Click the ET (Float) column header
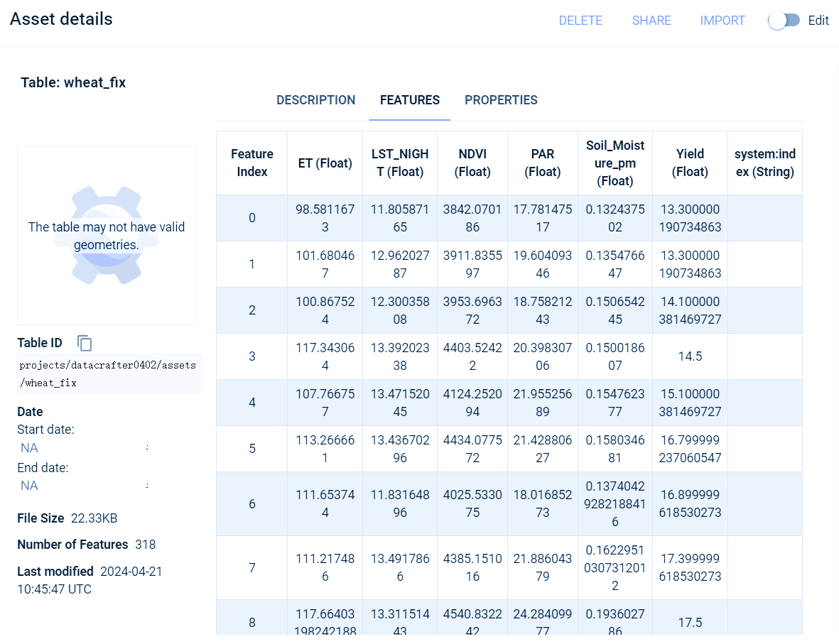839x644 pixels. pyautogui.click(x=325, y=163)
